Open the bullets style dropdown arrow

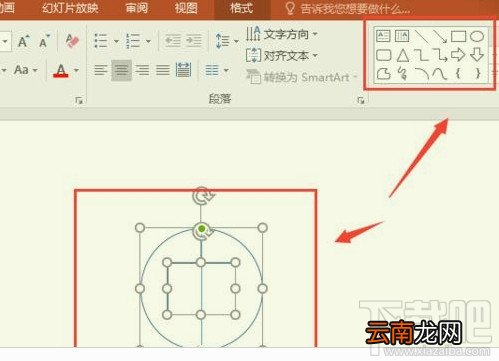[x=116, y=42]
